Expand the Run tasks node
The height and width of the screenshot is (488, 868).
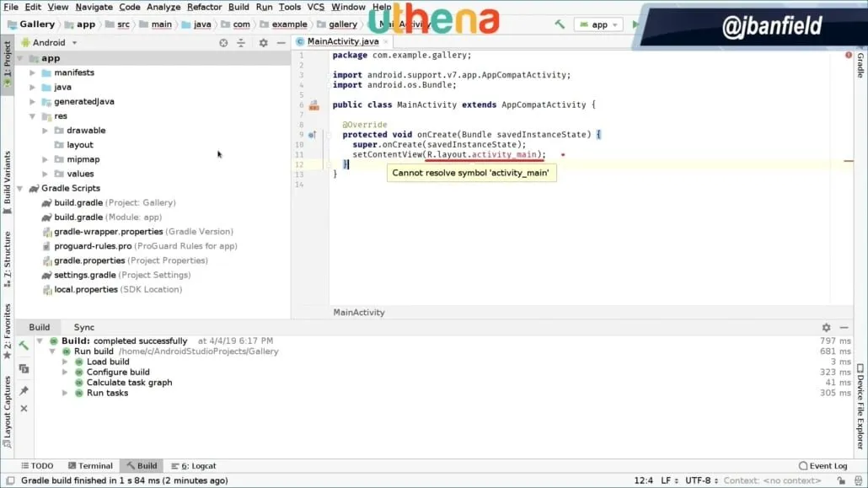point(65,393)
